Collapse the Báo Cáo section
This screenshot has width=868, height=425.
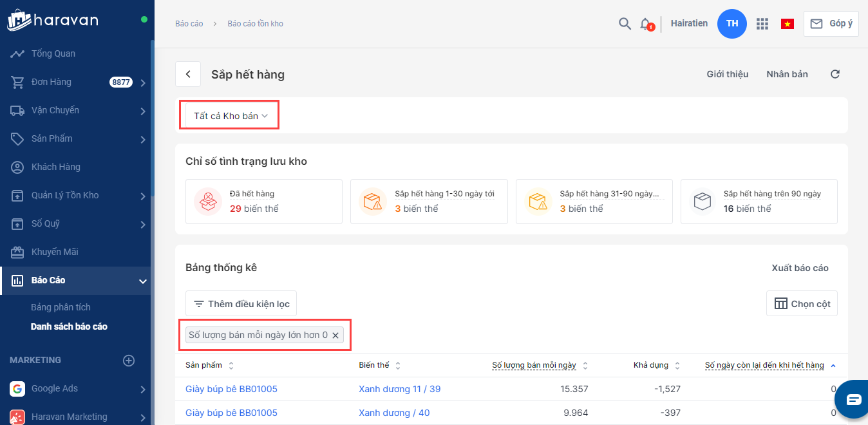142,281
